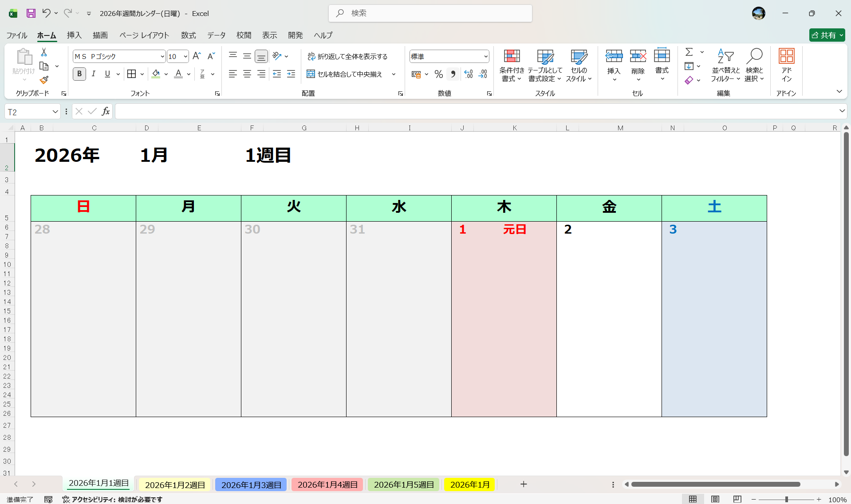Open the font name dropdown
This screenshot has height=504, width=851.
click(162, 56)
